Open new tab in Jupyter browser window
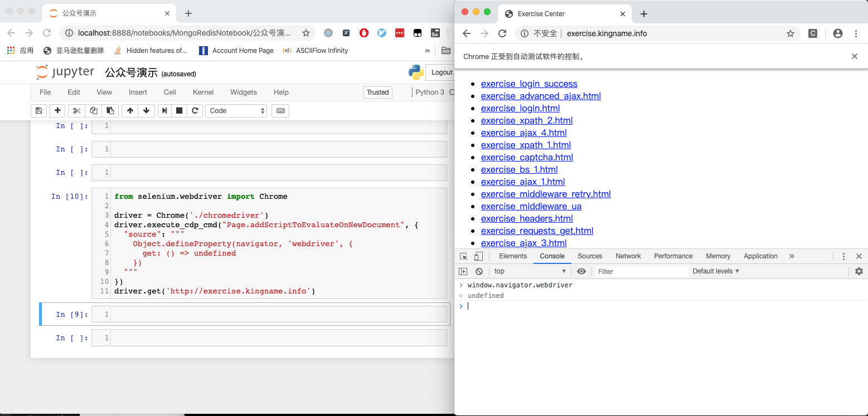This screenshot has width=868, height=416. coord(188,13)
